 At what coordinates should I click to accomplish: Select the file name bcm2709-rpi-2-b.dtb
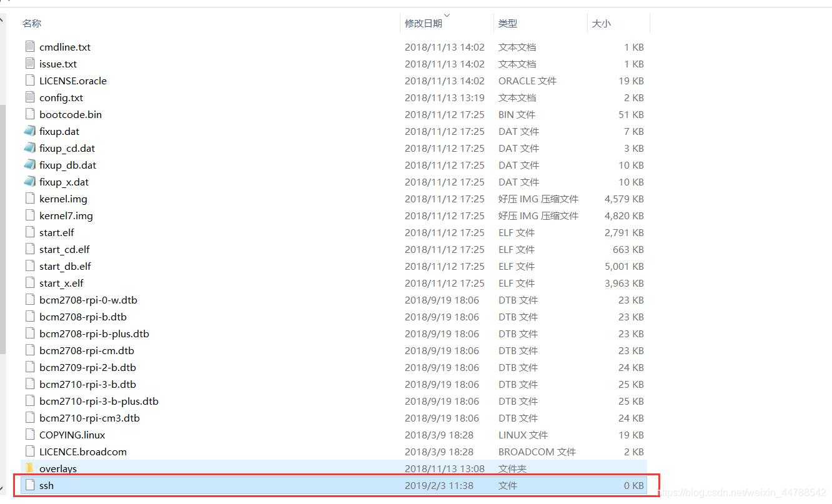click(87, 367)
